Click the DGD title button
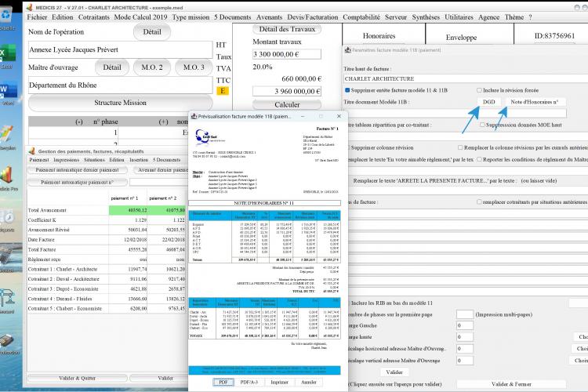The image size is (588, 392). coord(488,102)
